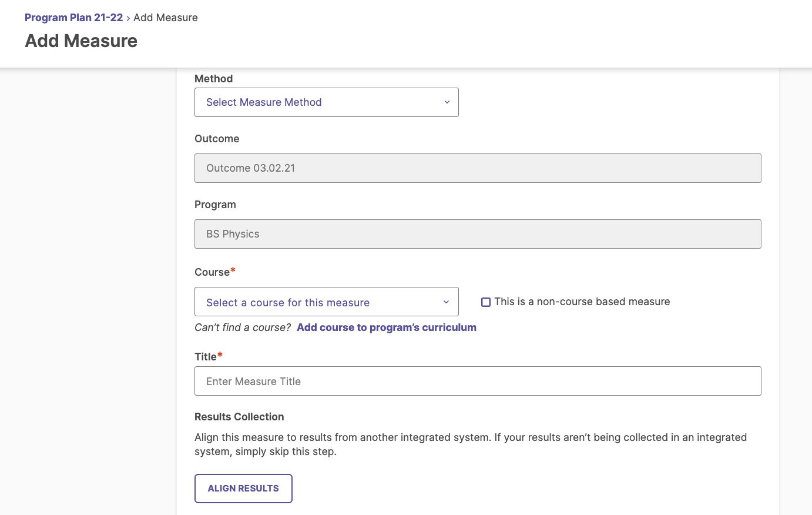Click the 'Can't find a course?' text
812x515 pixels.
coord(243,327)
